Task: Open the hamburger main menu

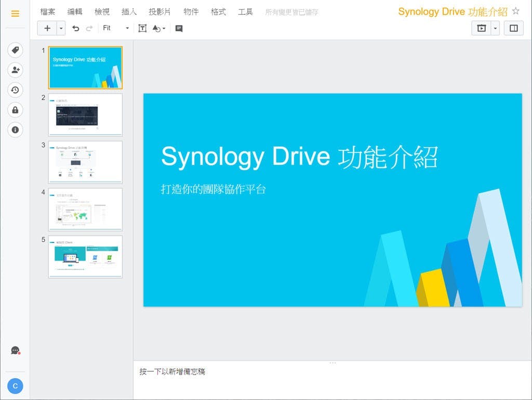Action: pyautogui.click(x=15, y=14)
